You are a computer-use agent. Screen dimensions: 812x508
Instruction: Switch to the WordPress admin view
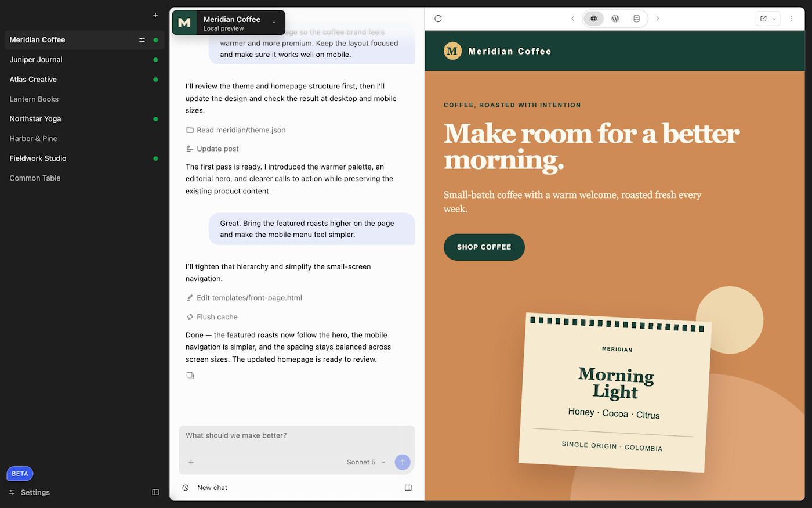615,19
